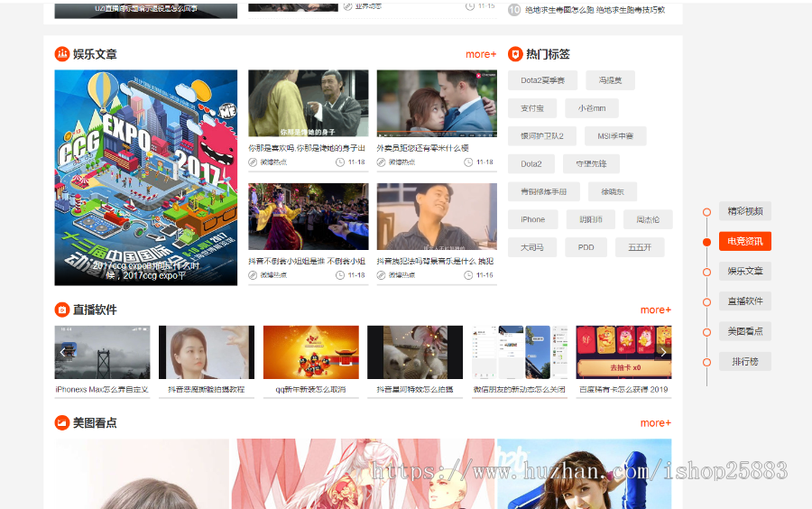Open the 阴阳师 tag
The image size is (812, 509).
[x=591, y=219]
